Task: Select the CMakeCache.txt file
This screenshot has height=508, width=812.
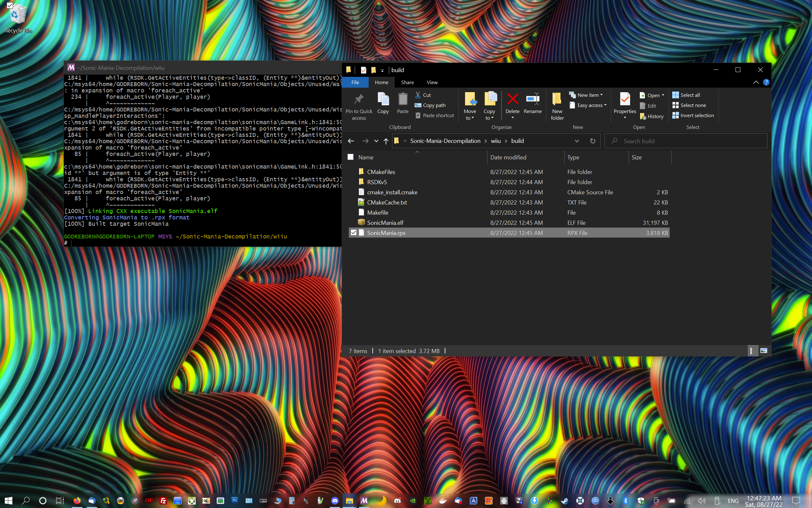Action: pyautogui.click(x=509, y=202)
